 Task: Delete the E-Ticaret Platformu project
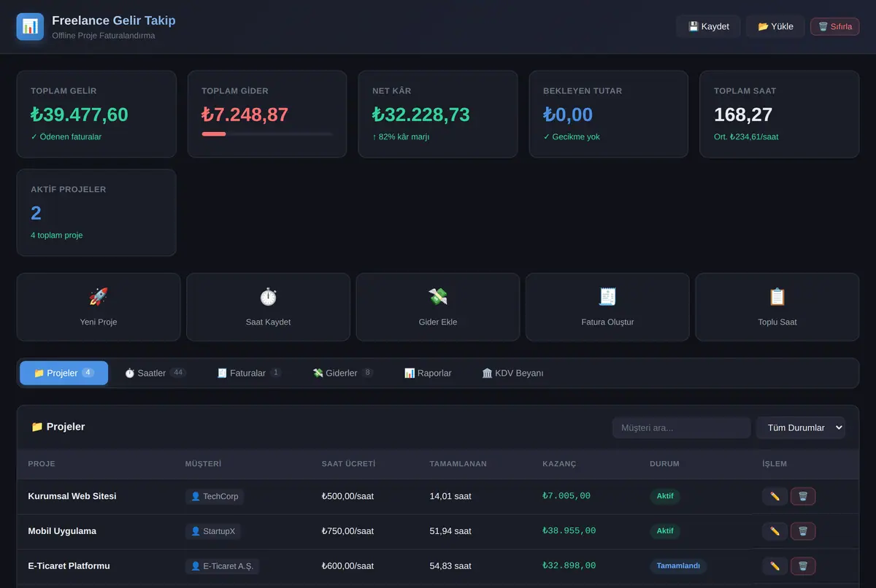click(x=803, y=566)
